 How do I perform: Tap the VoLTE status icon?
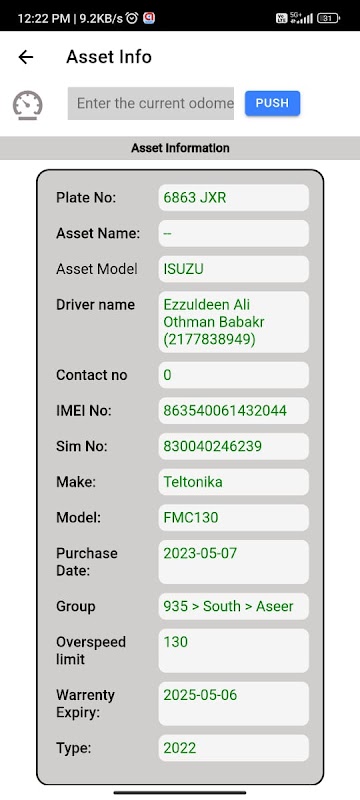click(x=281, y=18)
